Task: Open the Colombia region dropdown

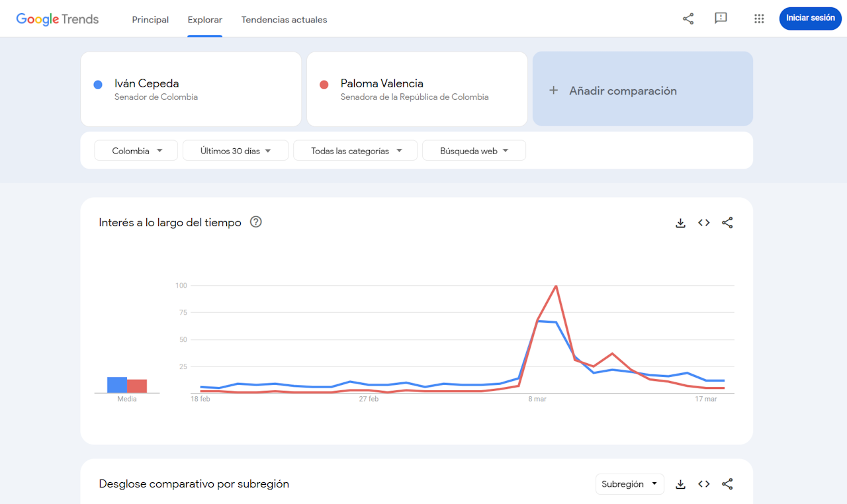Action: tap(136, 150)
